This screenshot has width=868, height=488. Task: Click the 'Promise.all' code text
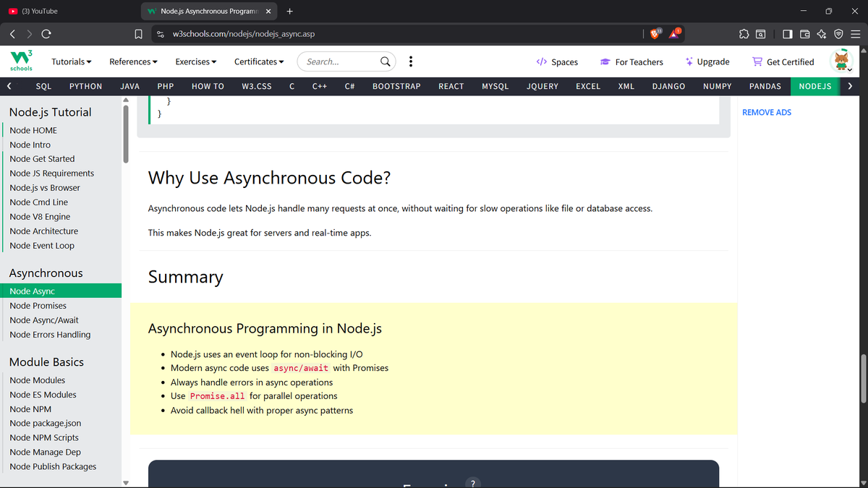pyautogui.click(x=218, y=396)
